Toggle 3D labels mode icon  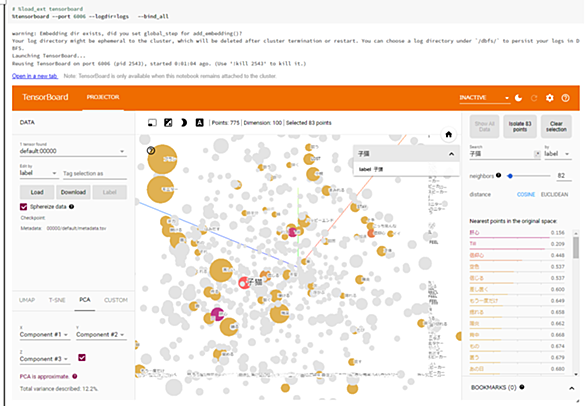[x=200, y=123]
